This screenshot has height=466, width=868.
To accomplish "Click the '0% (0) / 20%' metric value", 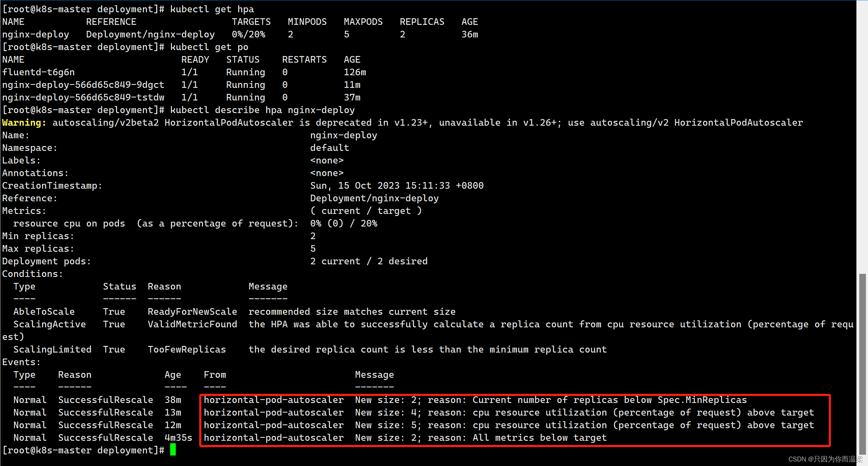I will (344, 223).
